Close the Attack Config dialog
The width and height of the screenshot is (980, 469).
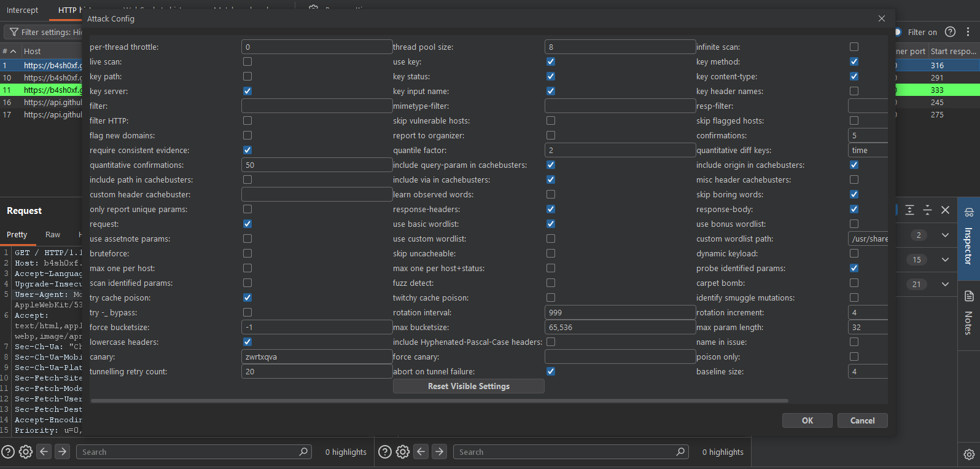coord(882,18)
